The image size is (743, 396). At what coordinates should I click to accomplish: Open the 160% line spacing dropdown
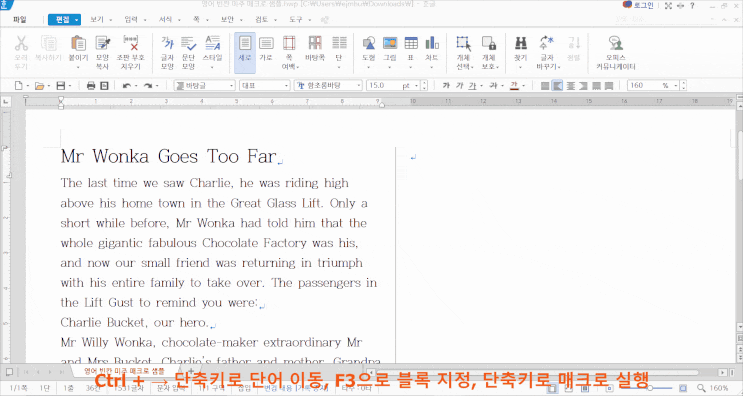tap(676, 86)
